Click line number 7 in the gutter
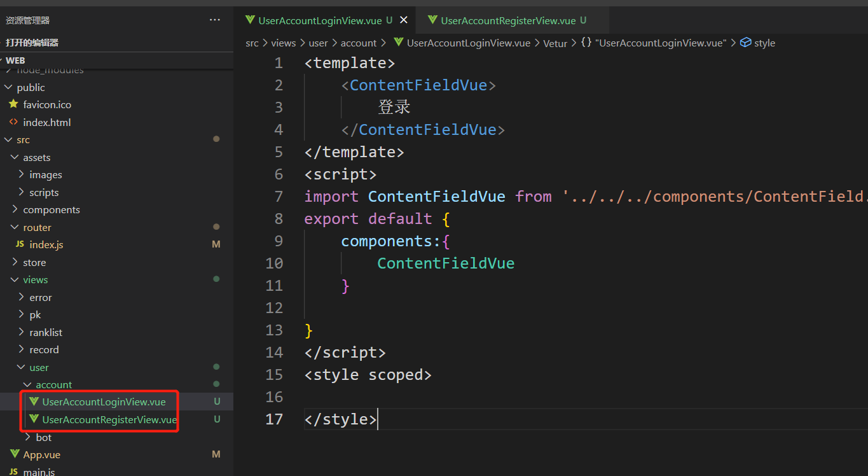 279,197
